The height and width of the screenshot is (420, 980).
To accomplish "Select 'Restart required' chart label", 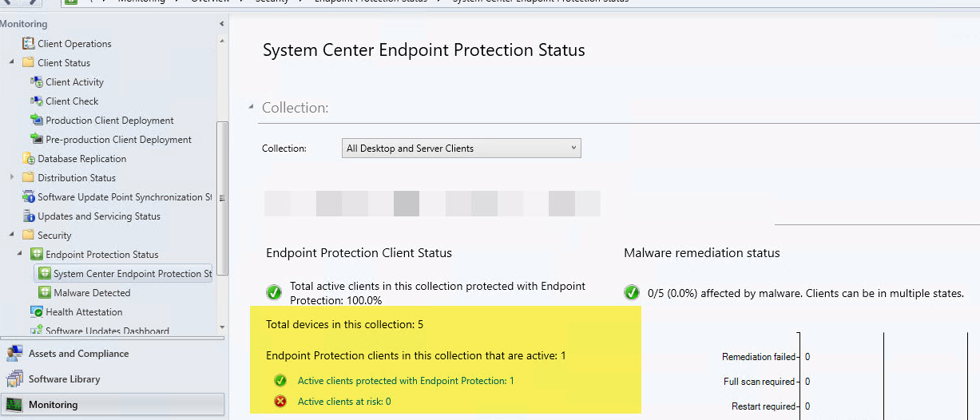I will pos(764,406).
